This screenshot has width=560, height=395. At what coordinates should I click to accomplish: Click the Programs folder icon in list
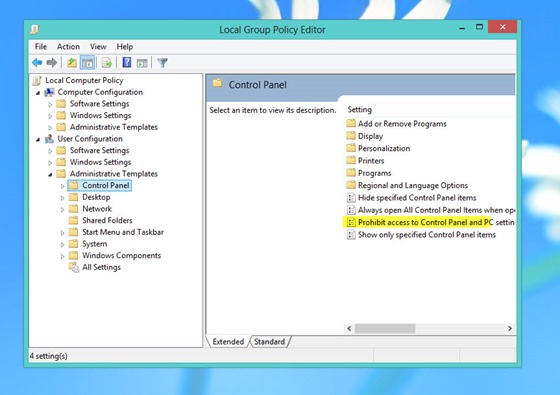(x=351, y=173)
